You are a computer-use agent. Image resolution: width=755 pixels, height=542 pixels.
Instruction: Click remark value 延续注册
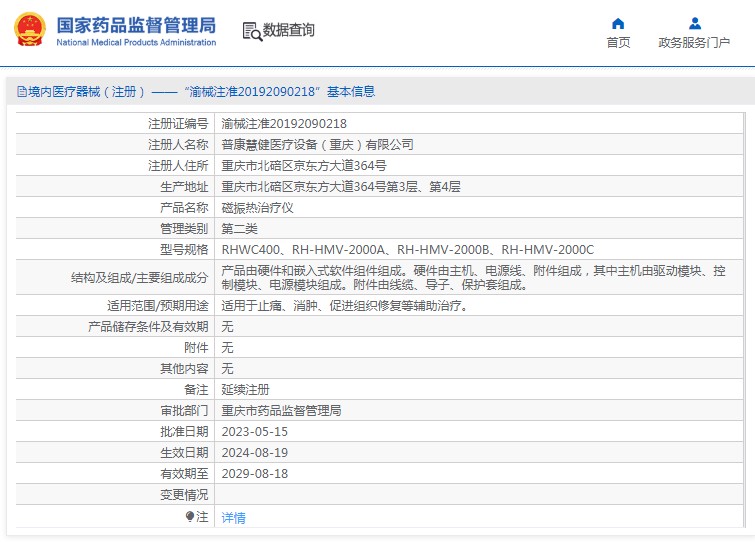[x=246, y=390]
